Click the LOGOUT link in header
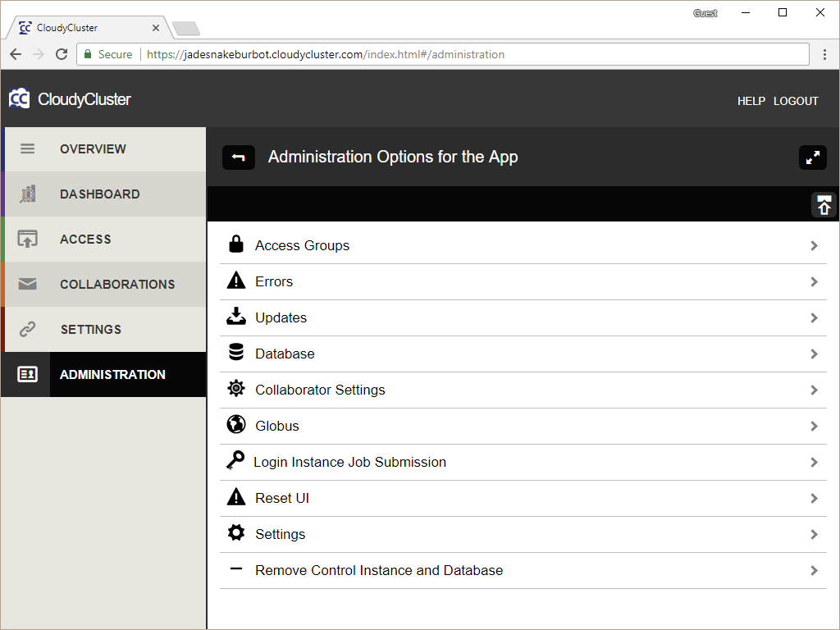 (x=796, y=101)
